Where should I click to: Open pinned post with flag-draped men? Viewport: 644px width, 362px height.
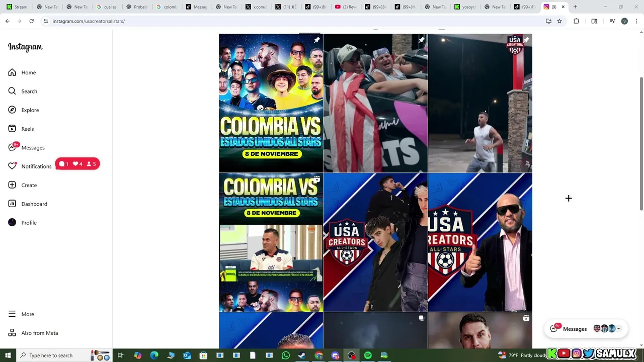(x=375, y=103)
